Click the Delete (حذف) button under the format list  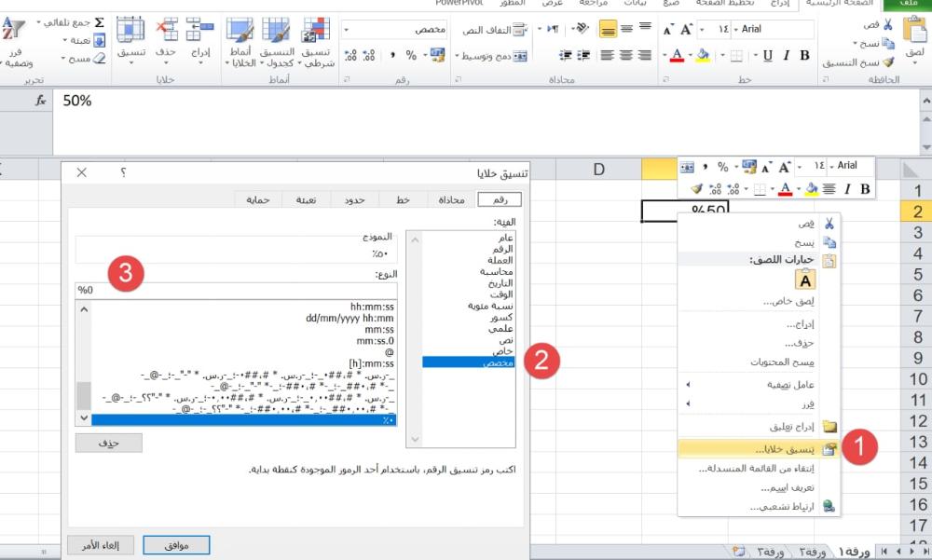click(x=109, y=443)
